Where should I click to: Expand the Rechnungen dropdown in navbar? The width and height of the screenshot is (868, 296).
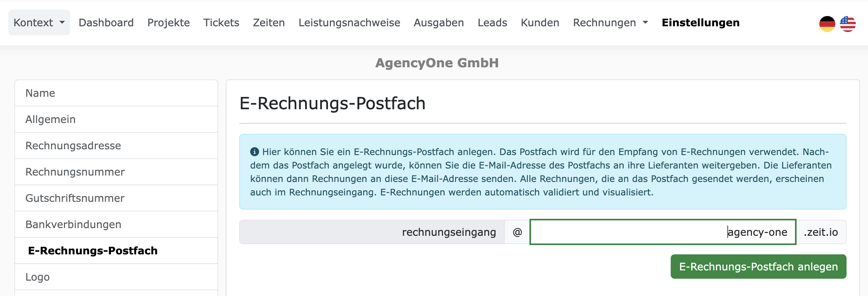pyautogui.click(x=610, y=23)
